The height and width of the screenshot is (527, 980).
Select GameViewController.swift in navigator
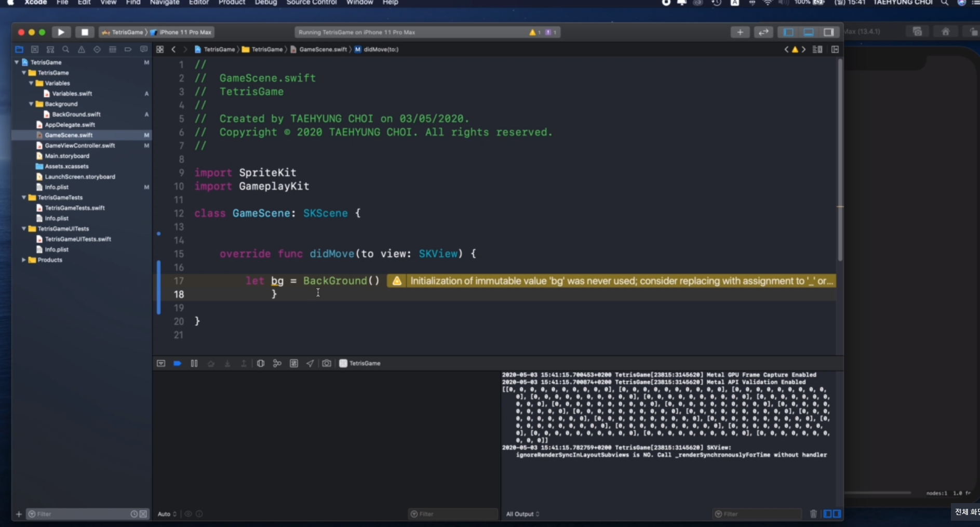pyautogui.click(x=80, y=146)
